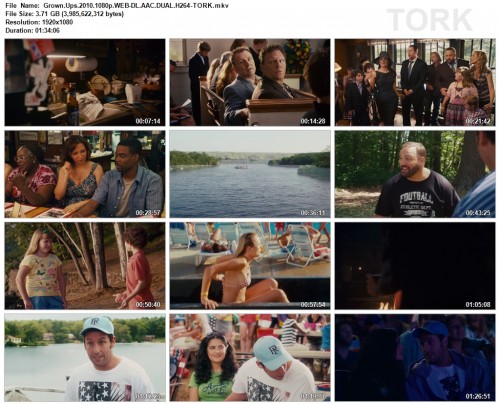Select the Football shirt thumbnail at 00:43:25
This screenshot has width=500, height=404.
click(x=415, y=174)
